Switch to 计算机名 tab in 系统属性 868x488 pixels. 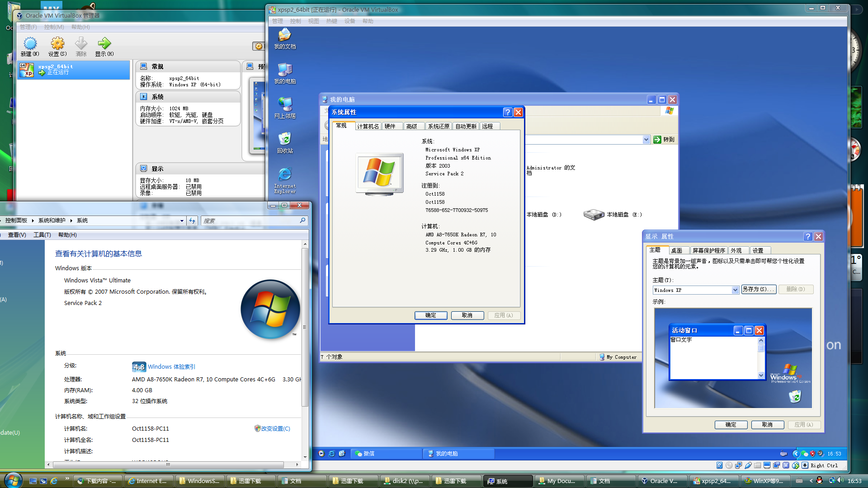tap(368, 127)
